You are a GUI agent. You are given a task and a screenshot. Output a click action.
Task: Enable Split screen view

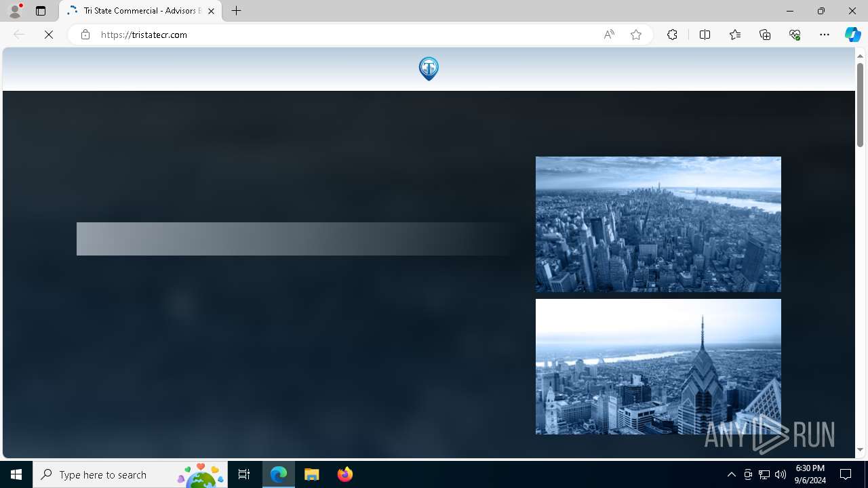(x=705, y=35)
